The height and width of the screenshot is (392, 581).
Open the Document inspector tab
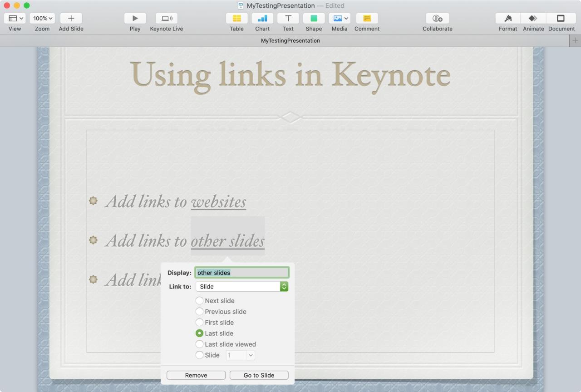(x=561, y=19)
